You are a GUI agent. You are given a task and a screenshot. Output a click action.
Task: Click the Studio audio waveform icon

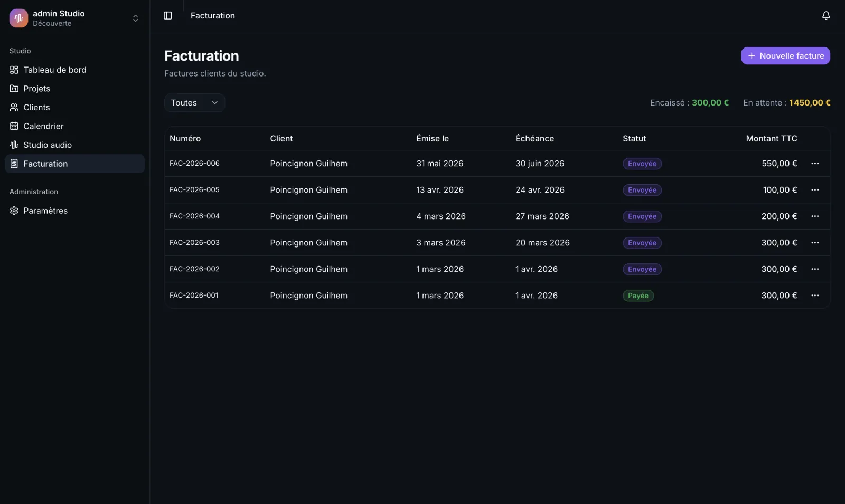14,145
